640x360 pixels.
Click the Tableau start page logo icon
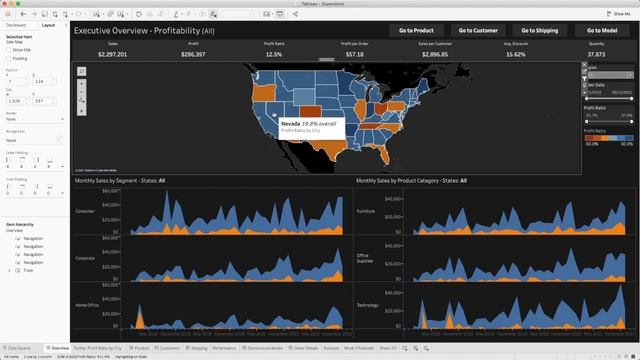coord(8,14)
